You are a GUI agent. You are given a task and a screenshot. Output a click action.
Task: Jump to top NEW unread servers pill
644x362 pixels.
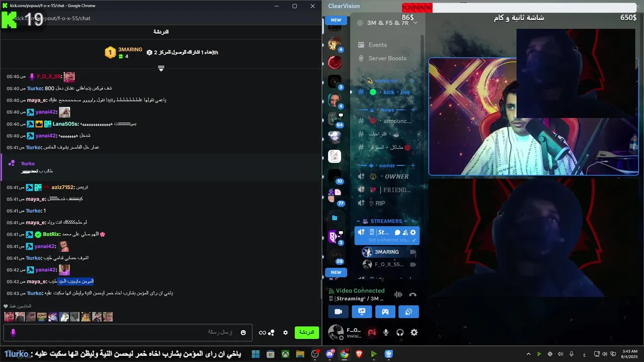tap(336, 20)
